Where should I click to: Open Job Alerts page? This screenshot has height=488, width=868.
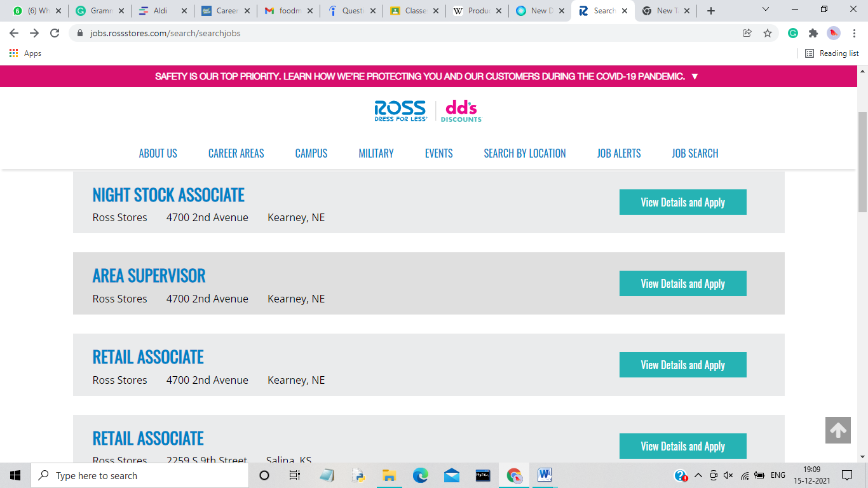tap(619, 153)
